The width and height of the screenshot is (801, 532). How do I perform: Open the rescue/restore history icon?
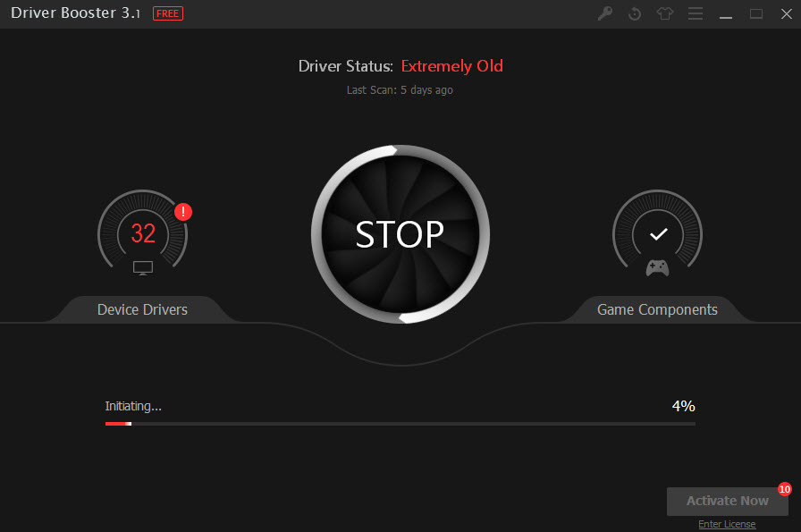[x=635, y=13]
